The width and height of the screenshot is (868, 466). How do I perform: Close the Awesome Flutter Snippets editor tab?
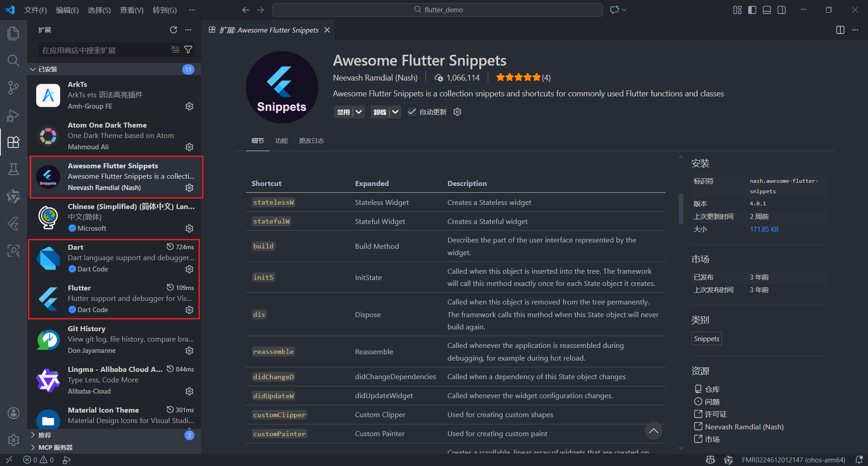[x=327, y=30]
